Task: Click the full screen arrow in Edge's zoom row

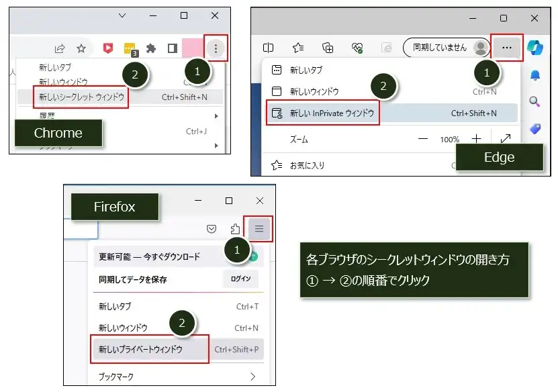Action: point(506,138)
